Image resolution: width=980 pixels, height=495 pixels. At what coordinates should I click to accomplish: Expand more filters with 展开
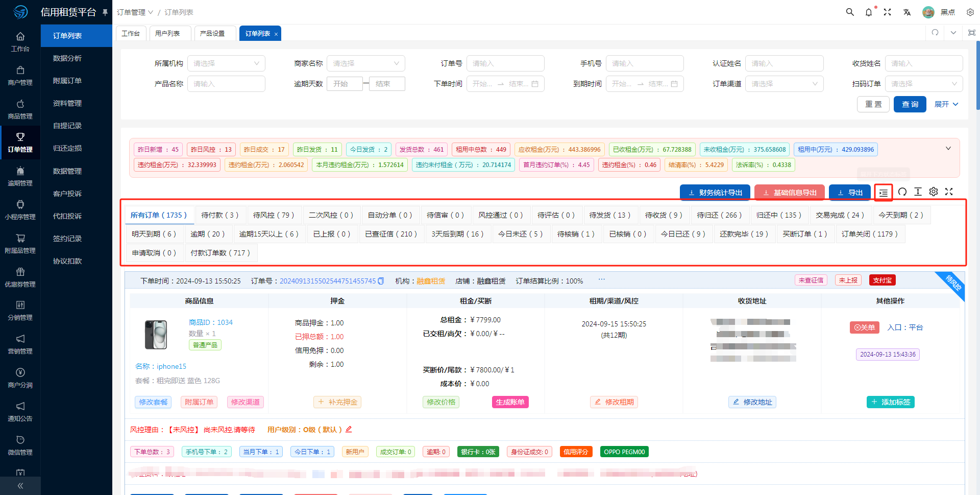tap(946, 104)
